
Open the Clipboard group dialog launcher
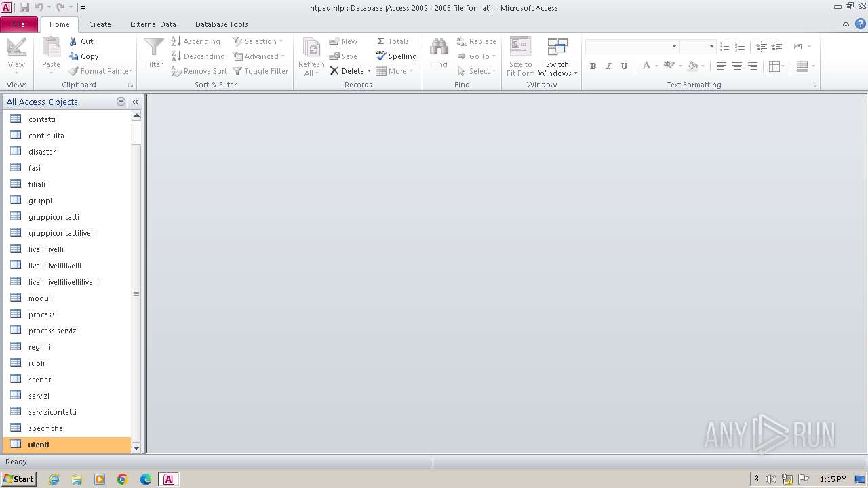(130, 85)
